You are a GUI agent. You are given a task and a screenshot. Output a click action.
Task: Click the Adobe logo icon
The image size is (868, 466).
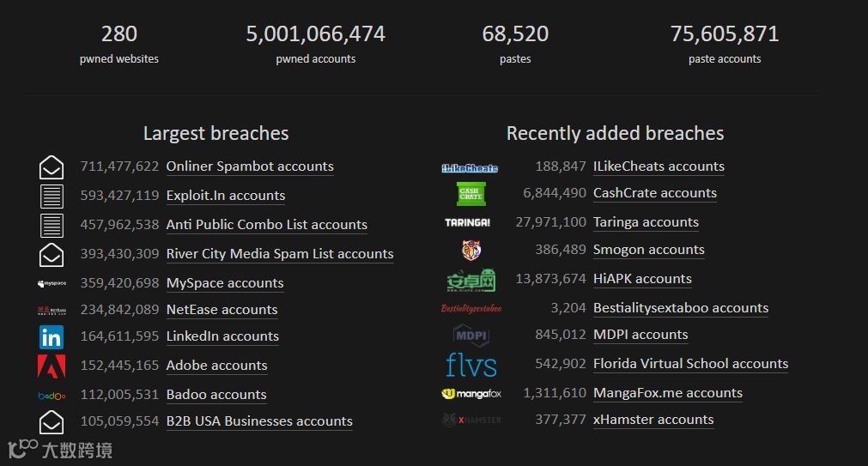tap(52, 366)
